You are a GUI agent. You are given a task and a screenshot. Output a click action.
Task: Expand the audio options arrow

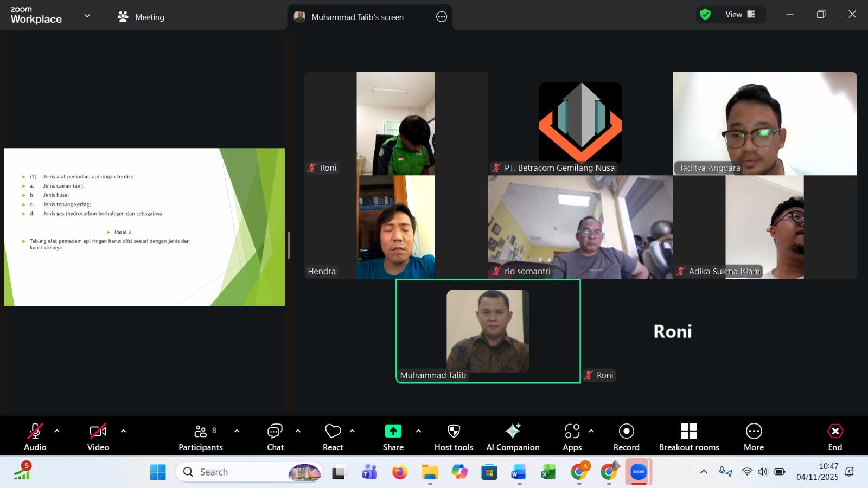click(57, 431)
